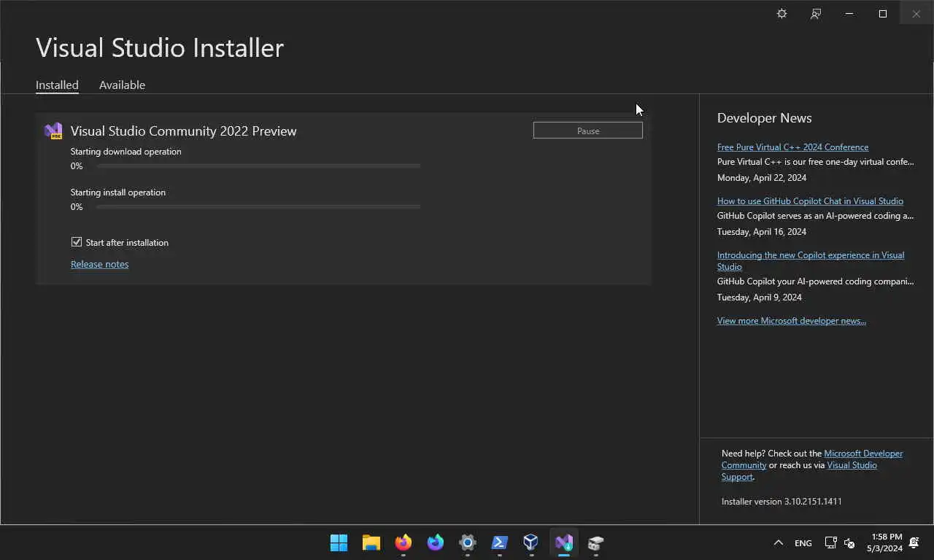Open How to use GitHub Copilot Chat article
This screenshot has height=560, width=934.
(x=810, y=201)
